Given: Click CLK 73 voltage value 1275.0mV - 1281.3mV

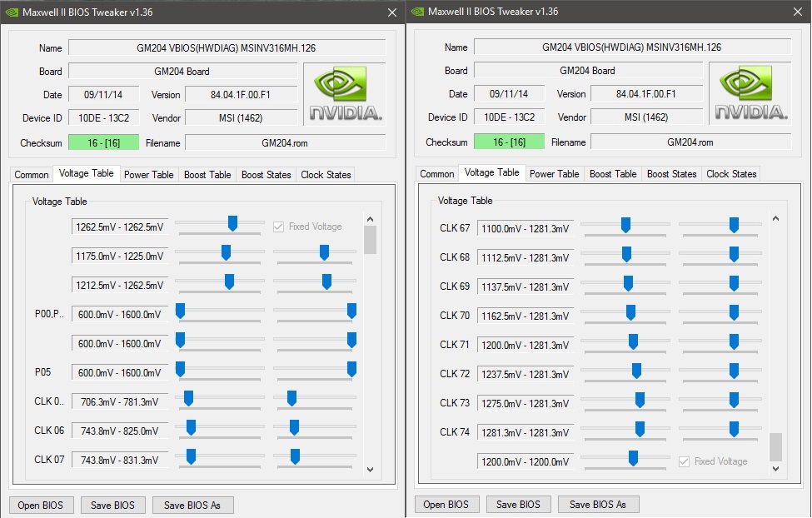Looking at the screenshot, I should [526, 404].
